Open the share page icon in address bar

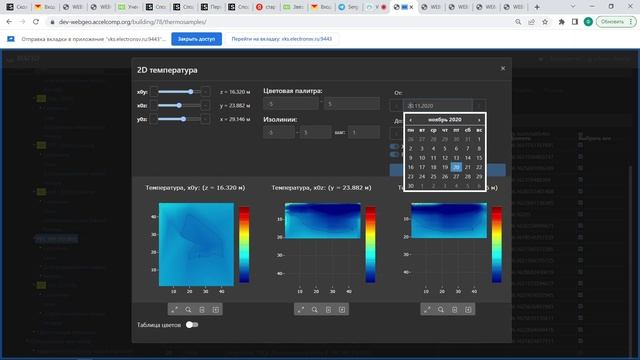[531, 22]
